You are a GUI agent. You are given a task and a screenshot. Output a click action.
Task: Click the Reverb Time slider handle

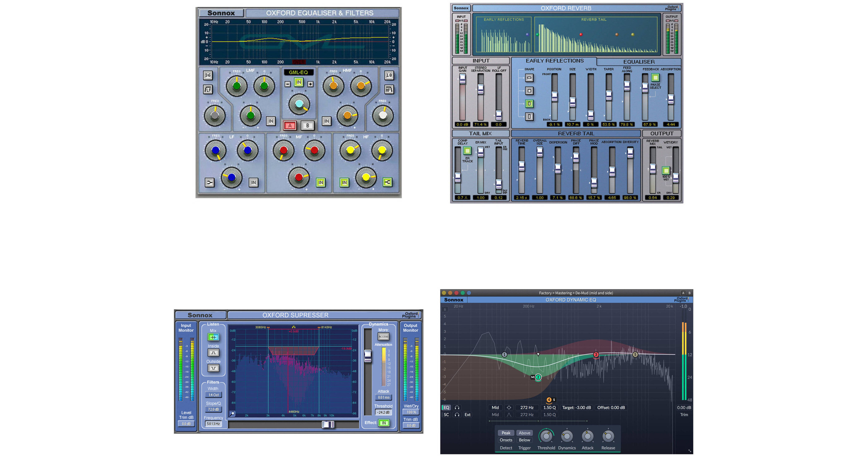(522, 166)
